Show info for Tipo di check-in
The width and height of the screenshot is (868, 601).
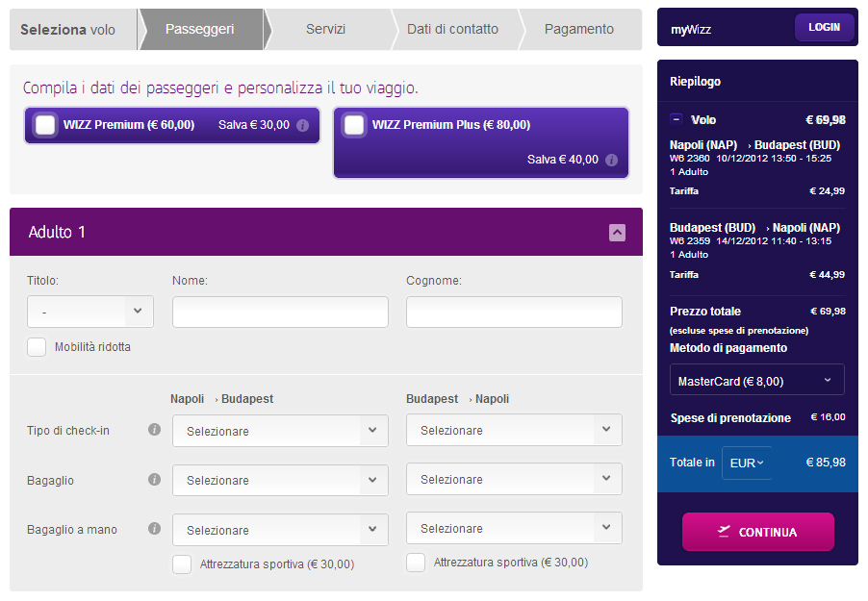pyautogui.click(x=154, y=430)
